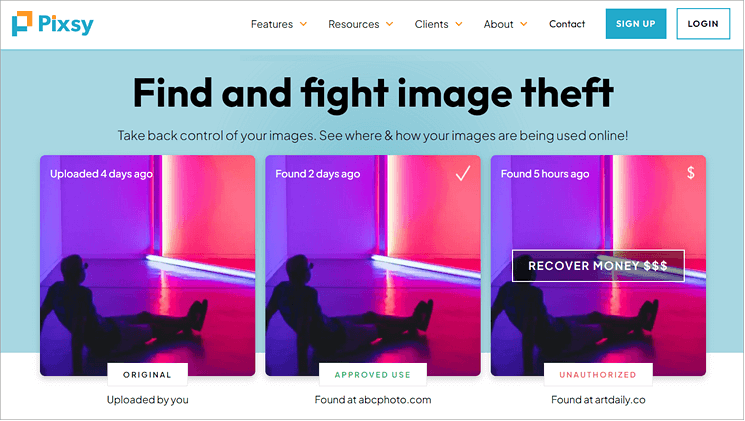Go to the Contact page
745x421 pixels.
[x=567, y=24]
